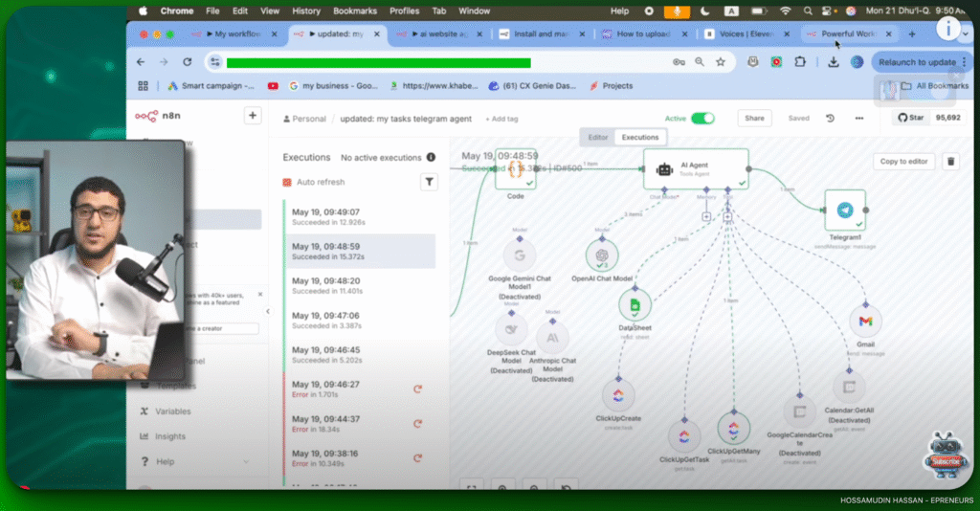980x511 pixels.
Task: Open the Gmail node
Action: click(x=865, y=322)
